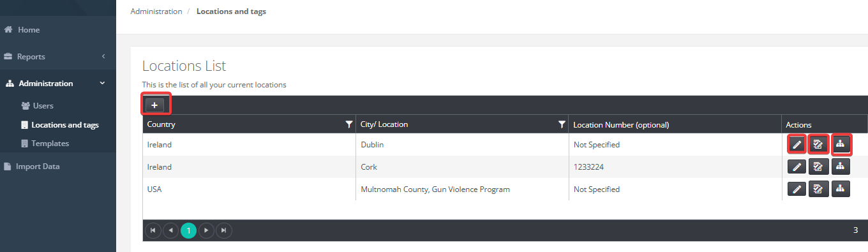Open the Country column filter
The height and width of the screenshot is (252, 868).
click(348, 124)
